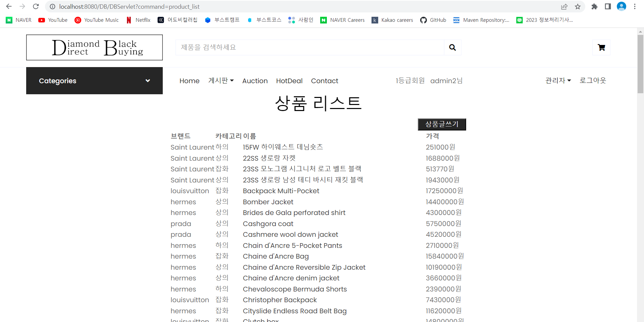Open product Chaine d'Ancre Reversible Zip Jacket
The image size is (644, 322).
tap(304, 267)
